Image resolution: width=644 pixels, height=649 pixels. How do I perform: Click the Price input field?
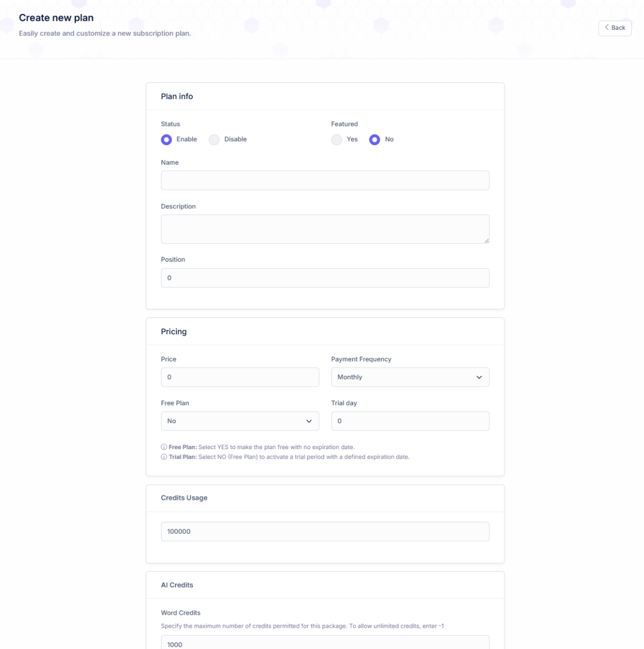point(240,377)
